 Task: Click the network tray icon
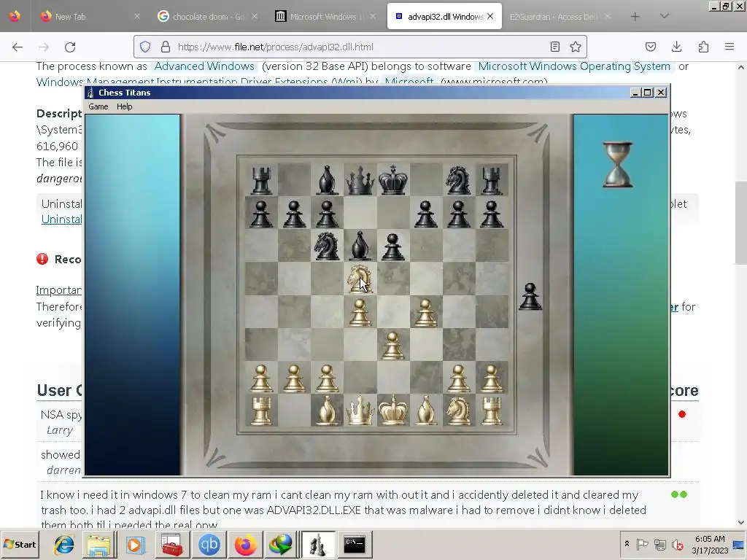[x=659, y=544]
